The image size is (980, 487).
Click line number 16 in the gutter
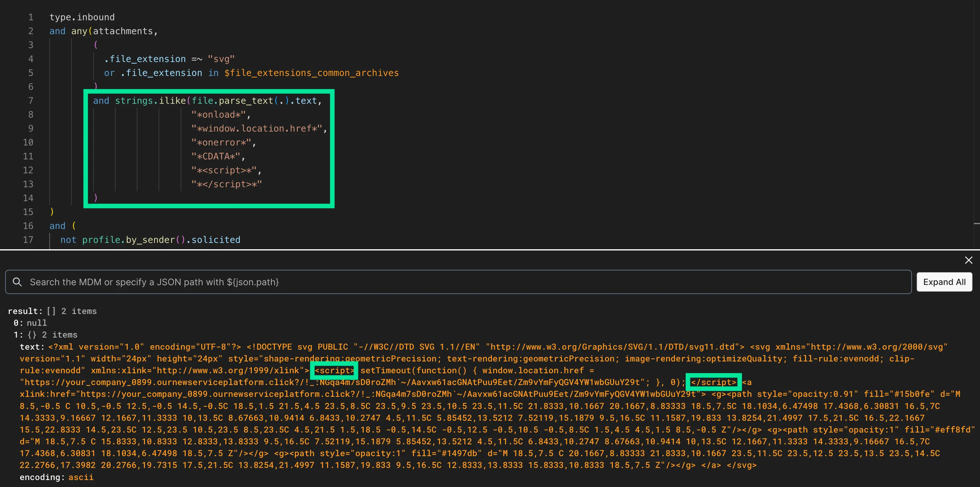[28, 226]
